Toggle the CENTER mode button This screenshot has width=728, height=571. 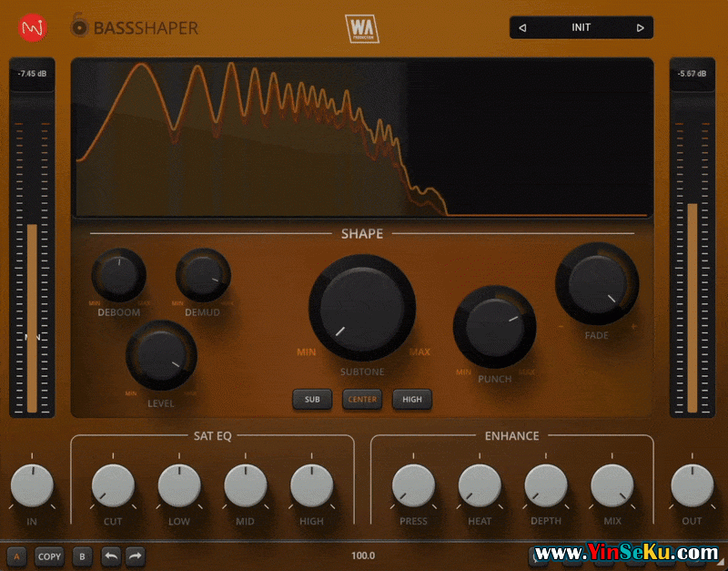(362, 399)
